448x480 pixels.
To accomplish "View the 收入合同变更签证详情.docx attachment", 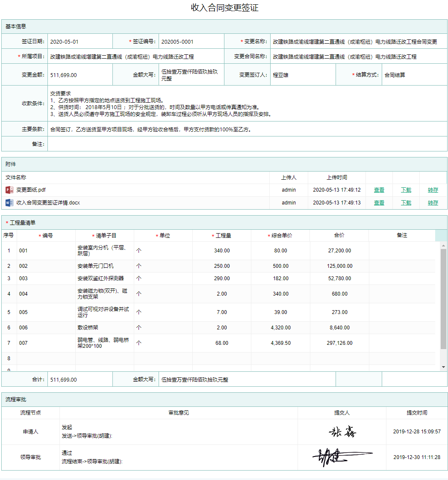I will [379, 203].
